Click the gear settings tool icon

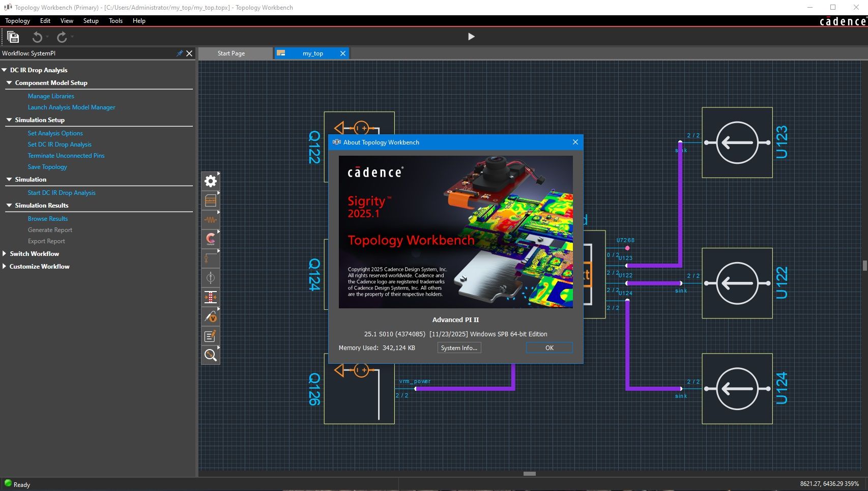pos(210,181)
